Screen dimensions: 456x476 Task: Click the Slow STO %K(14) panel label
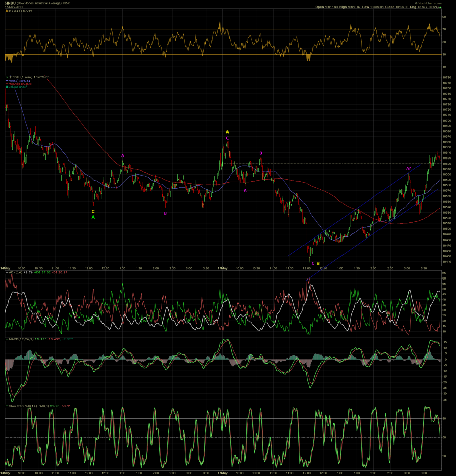[x=24, y=406]
